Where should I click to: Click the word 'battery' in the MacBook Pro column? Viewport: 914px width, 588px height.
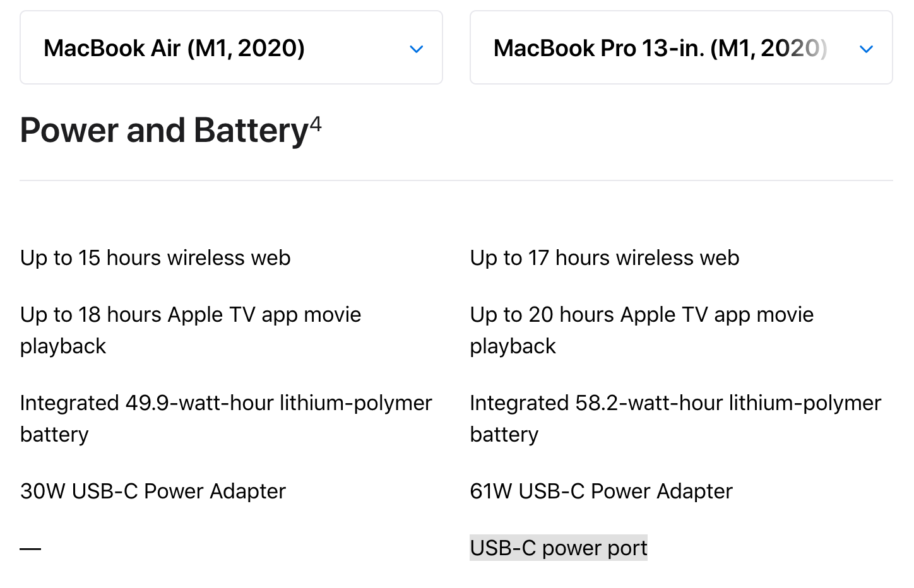click(x=504, y=435)
